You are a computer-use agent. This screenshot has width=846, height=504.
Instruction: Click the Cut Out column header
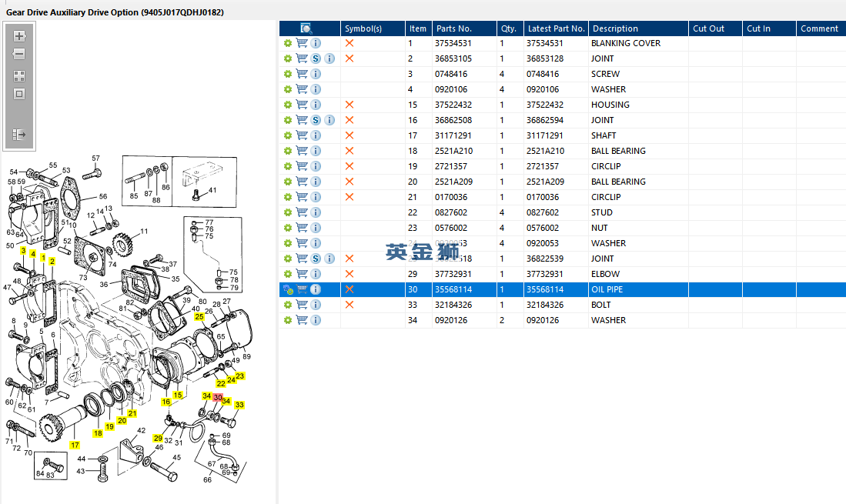pos(715,28)
